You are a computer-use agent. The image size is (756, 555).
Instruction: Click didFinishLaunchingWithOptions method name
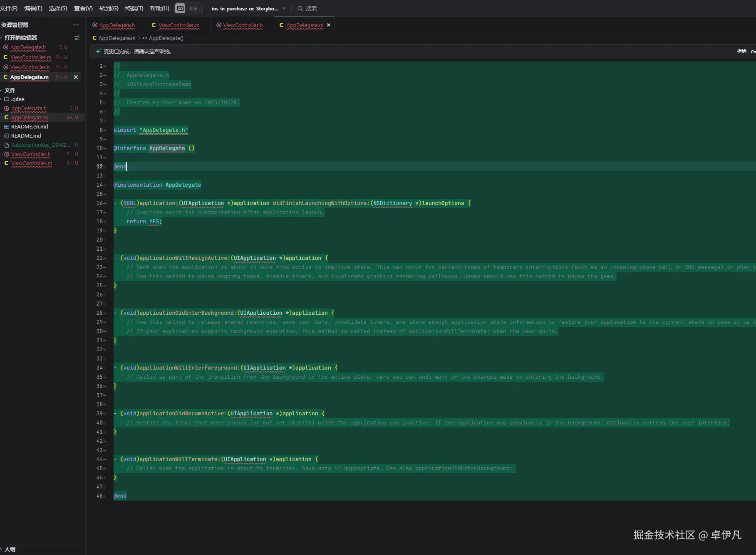(320, 203)
